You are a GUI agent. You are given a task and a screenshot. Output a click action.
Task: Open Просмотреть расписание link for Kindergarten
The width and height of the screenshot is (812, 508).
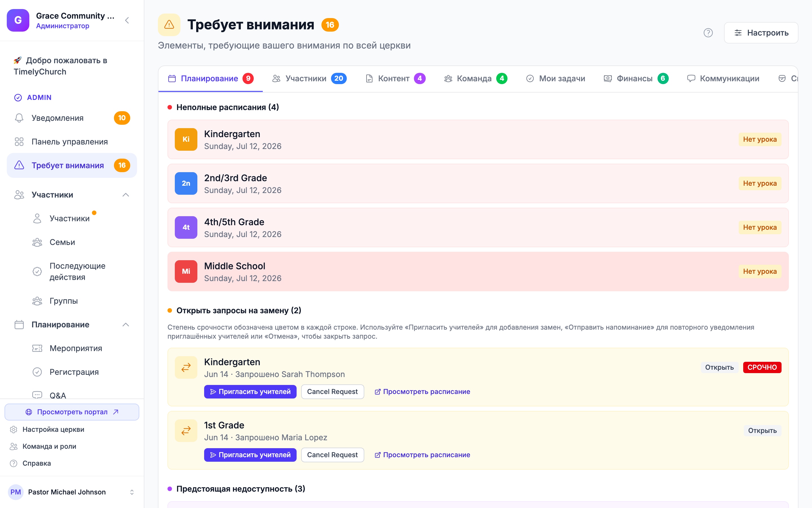(x=422, y=391)
